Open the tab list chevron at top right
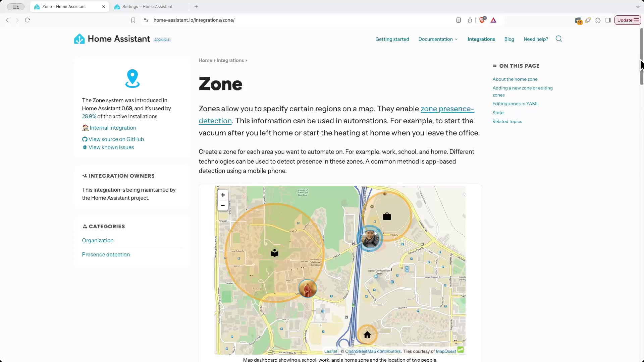Image resolution: width=644 pixels, height=362 pixels. tap(638, 7)
